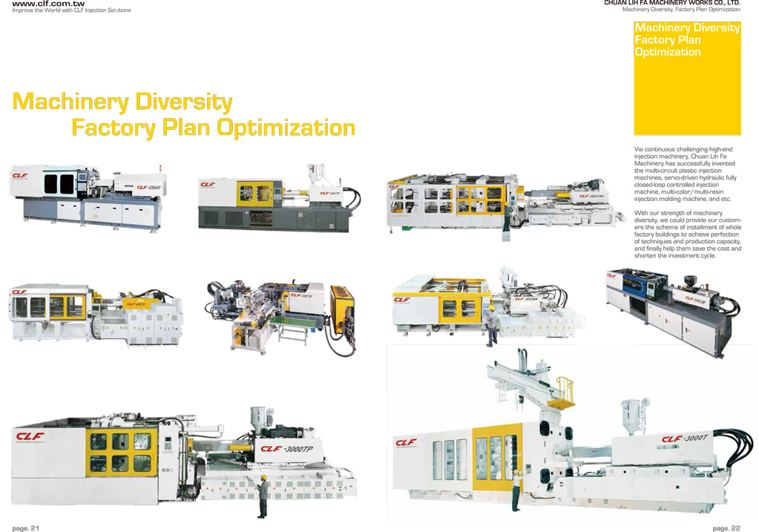The image size is (759, 532).
Task: Click the paragraph starting "With our strength of machinery"
Action: [688, 234]
